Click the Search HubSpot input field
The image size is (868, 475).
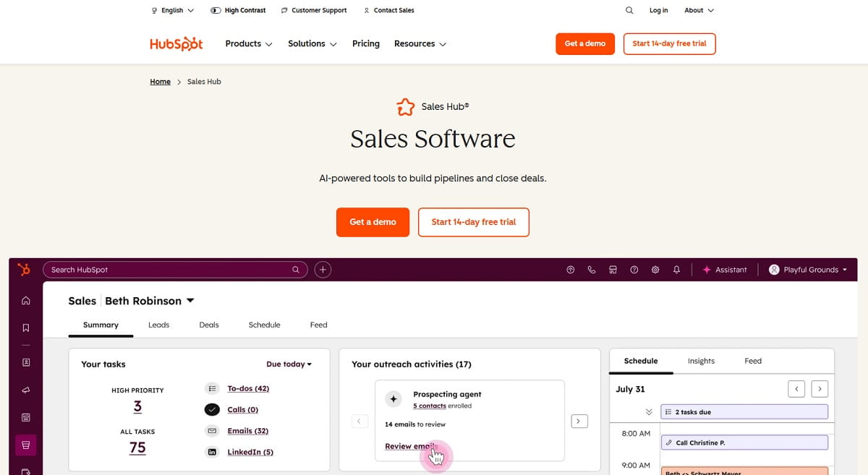pyautogui.click(x=175, y=270)
